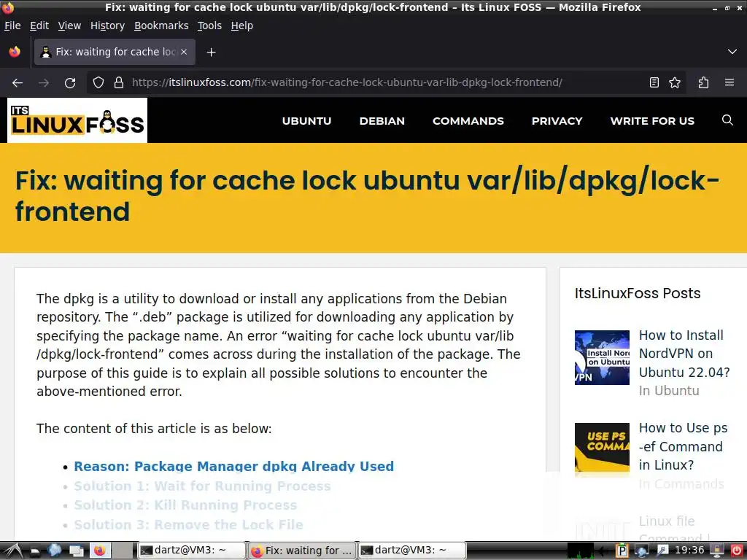Open the file manager taskbar icon
Screen dimensions: 747x560
click(x=35, y=551)
